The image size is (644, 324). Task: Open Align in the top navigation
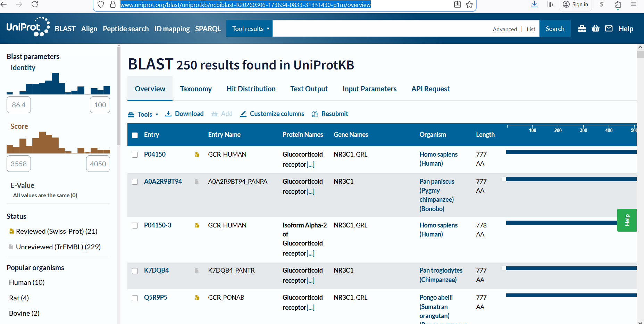point(89,29)
